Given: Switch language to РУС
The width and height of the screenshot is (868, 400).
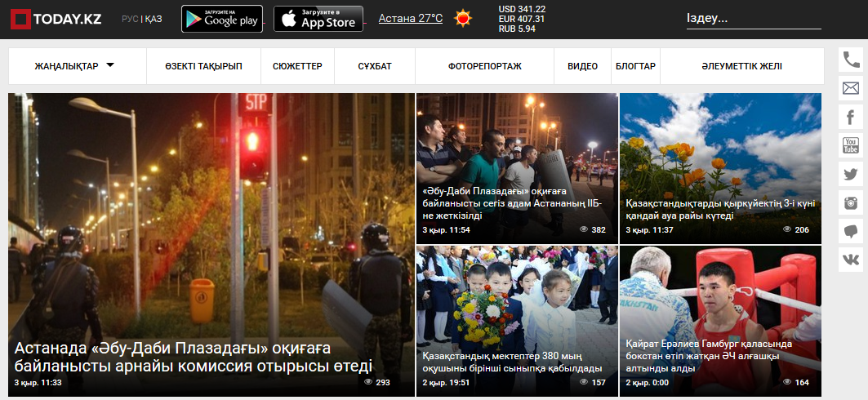Looking at the screenshot, I should [130, 19].
